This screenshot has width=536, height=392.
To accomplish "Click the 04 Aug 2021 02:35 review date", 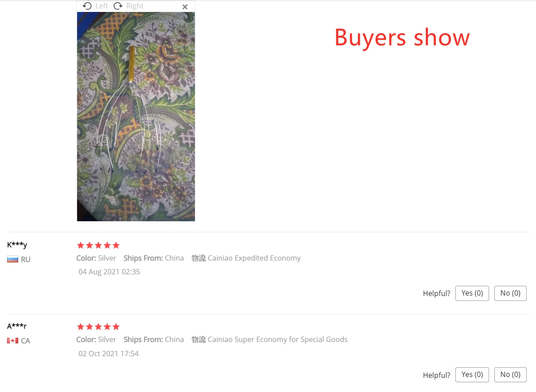I will (x=109, y=272).
